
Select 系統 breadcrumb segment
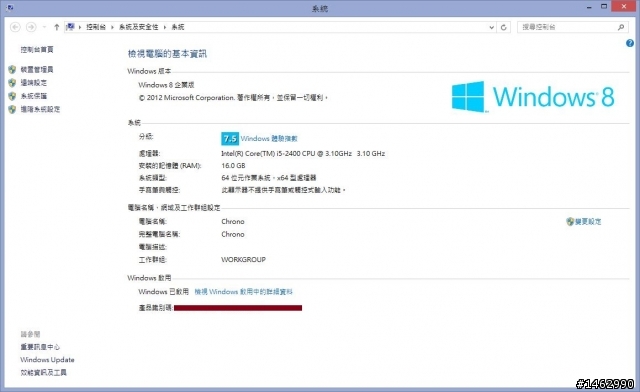178,27
